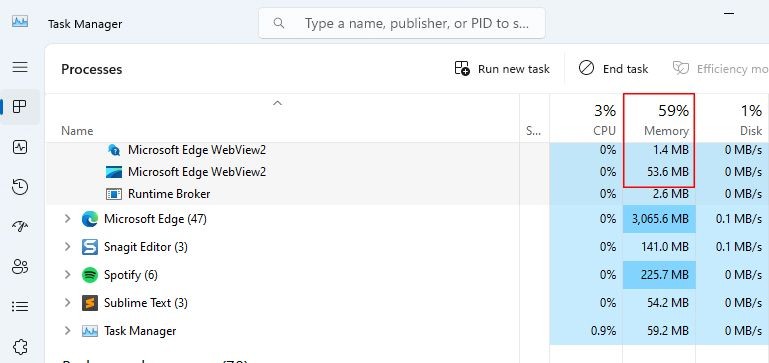
Task: Click the Snagit Editor (3) process name
Action: pyautogui.click(x=146, y=247)
